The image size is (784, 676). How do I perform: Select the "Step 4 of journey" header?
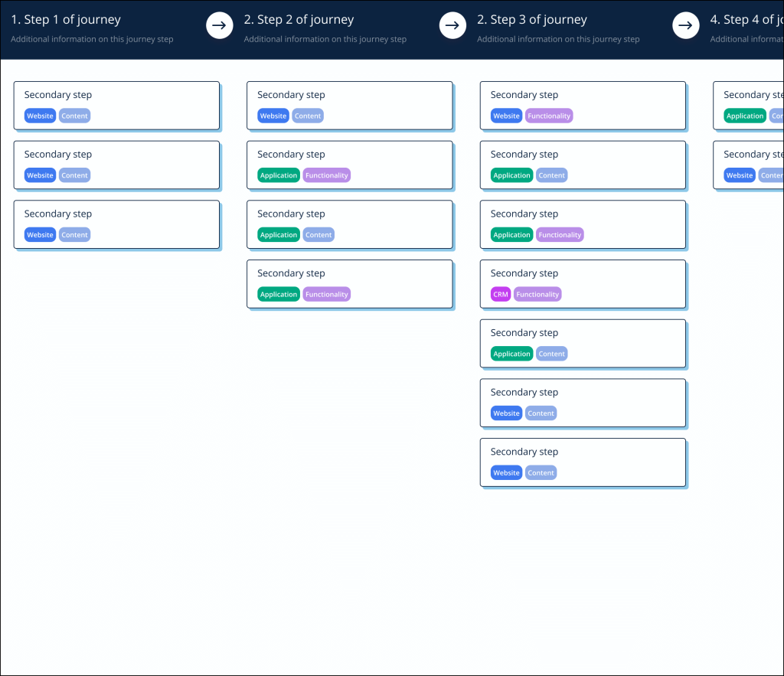point(746,20)
